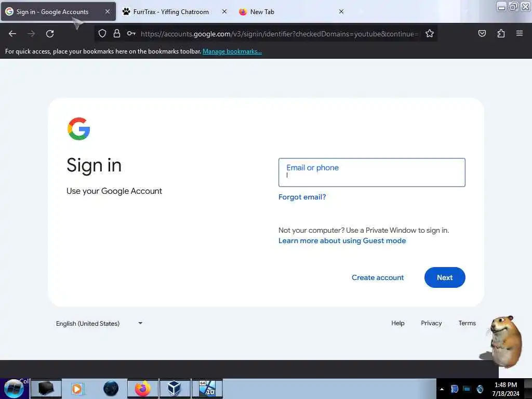Show hidden system tray icons arrow
The image size is (532, 399).
point(442,389)
